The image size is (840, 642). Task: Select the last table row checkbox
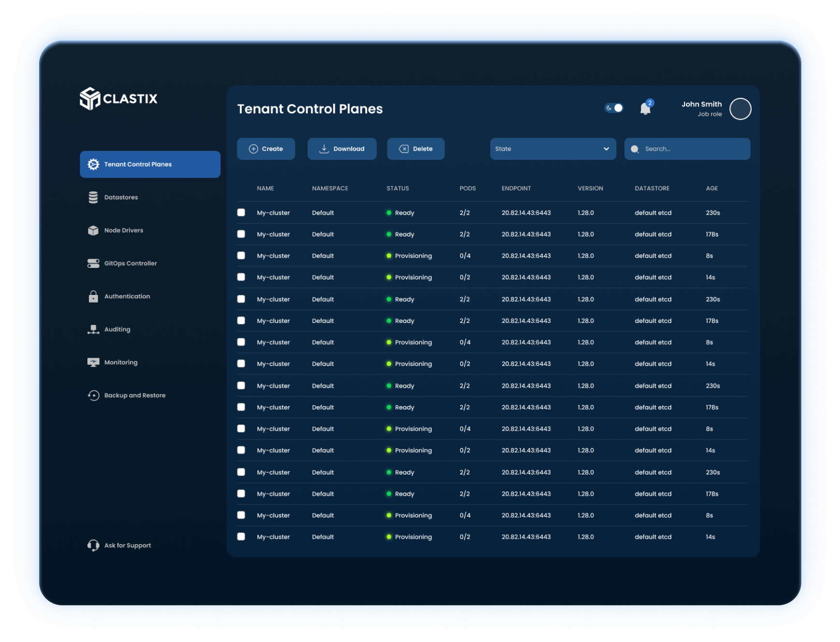(x=241, y=537)
